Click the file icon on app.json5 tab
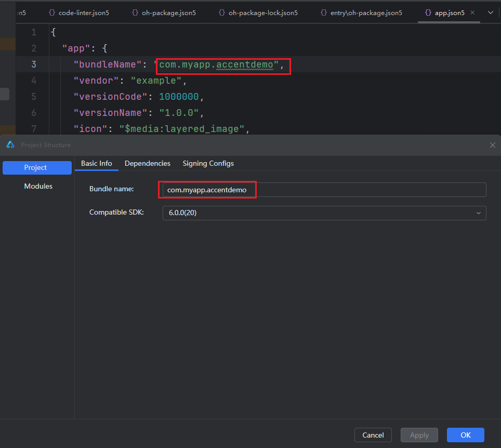501x448 pixels. [428, 12]
